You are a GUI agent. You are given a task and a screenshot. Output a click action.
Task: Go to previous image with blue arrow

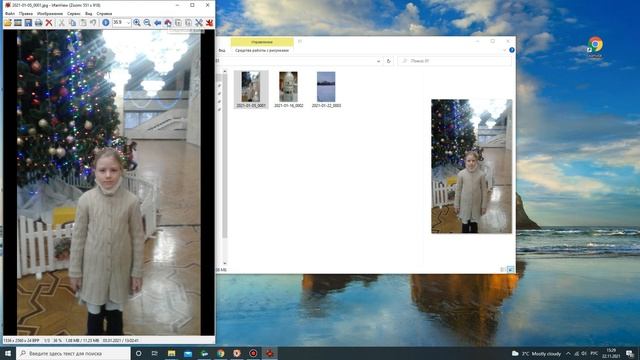pyautogui.click(x=157, y=22)
